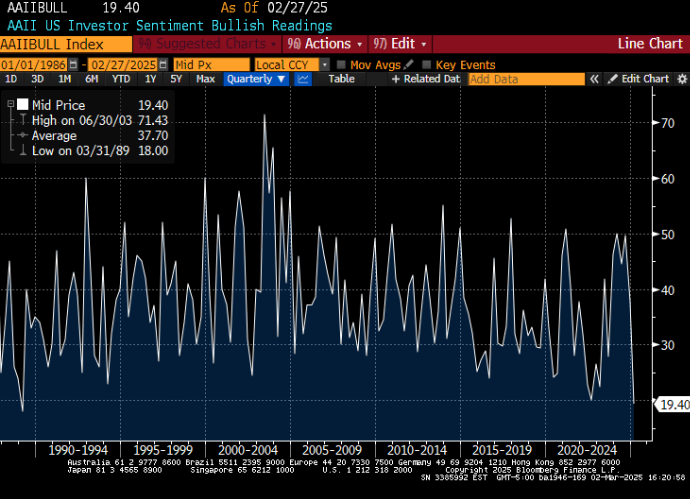Open the Local CCY currency dropdown arrow

[x=325, y=65]
